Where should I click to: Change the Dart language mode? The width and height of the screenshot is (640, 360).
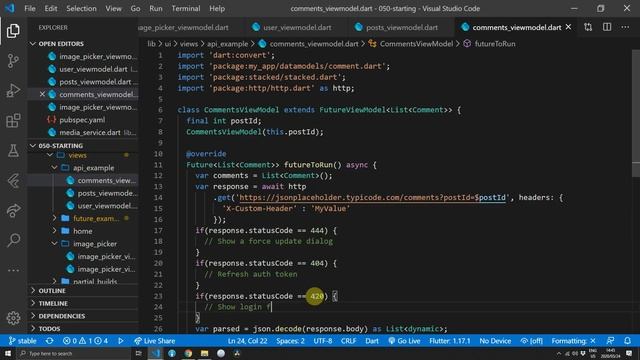tap(372, 341)
